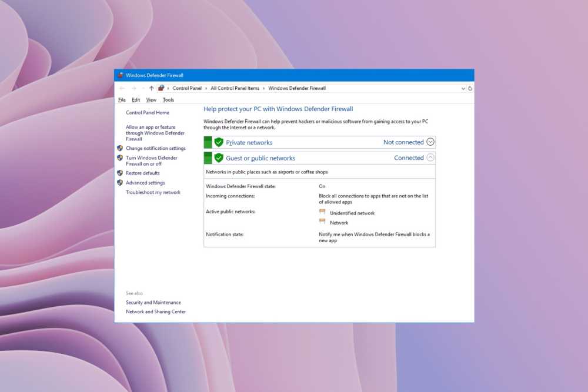
Task: Click the Unidentified network flag icon
Action: 322,212
